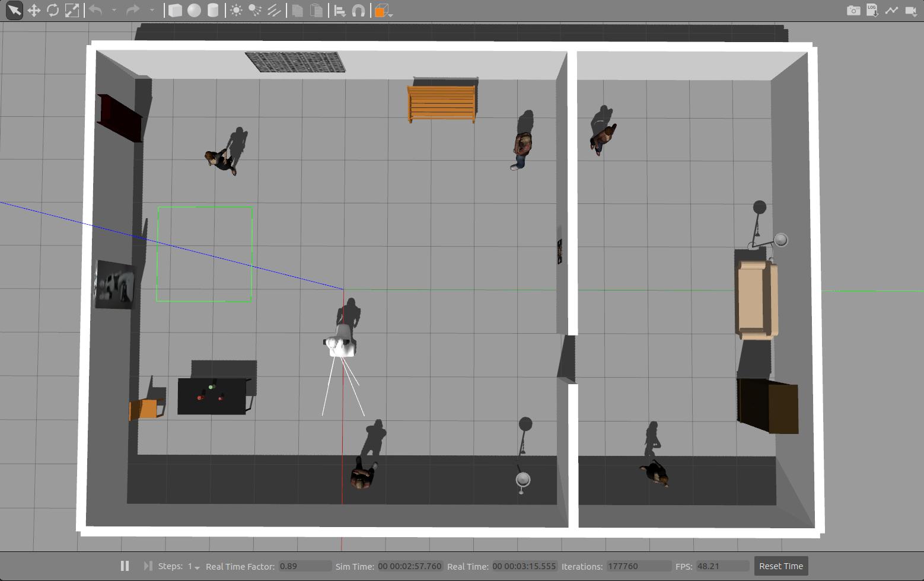Image resolution: width=924 pixels, height=581 pixels.
Task: Insert a cylinder shape
Action: click(213, 11)
